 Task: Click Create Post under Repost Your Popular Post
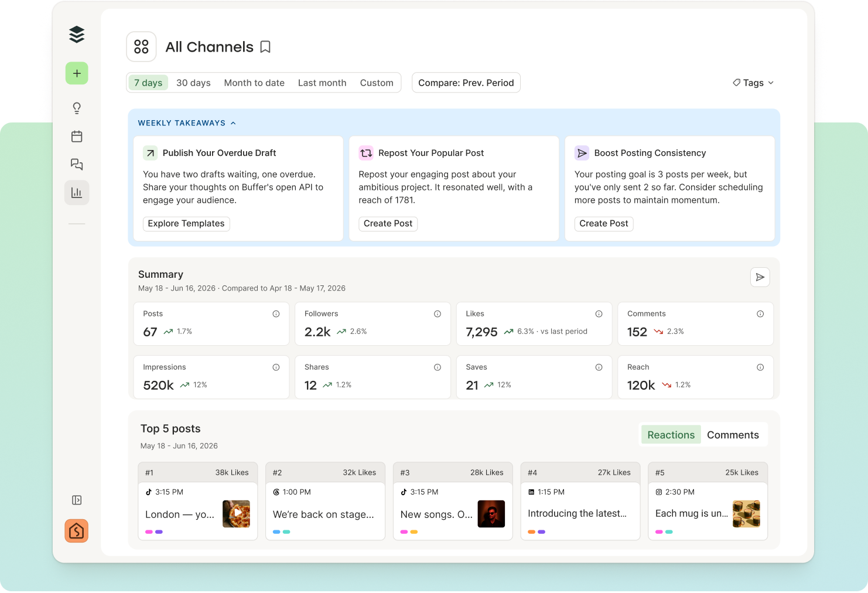[388, 223]
